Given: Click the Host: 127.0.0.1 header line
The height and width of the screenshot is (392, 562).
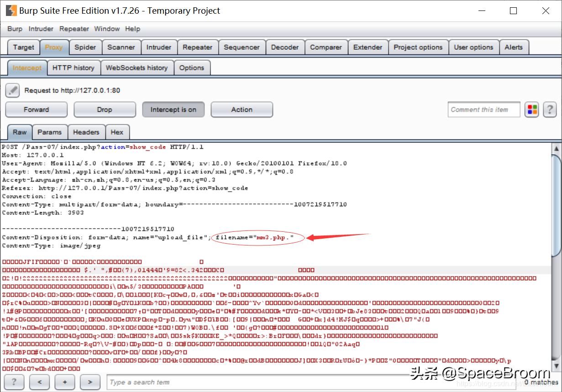Looking at the screenshot, I should pos(33,155).
